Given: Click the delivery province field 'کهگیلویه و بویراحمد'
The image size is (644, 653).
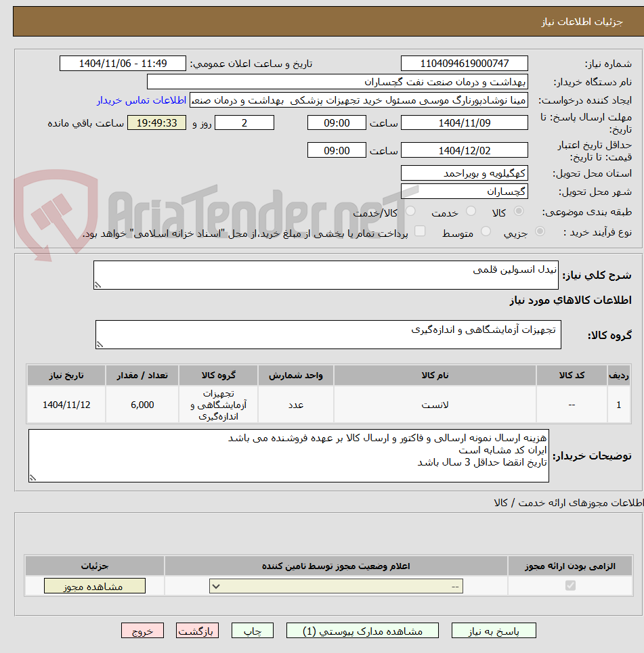Looking at the screenshot, I should pyautogui.click(x=465, y=173).
